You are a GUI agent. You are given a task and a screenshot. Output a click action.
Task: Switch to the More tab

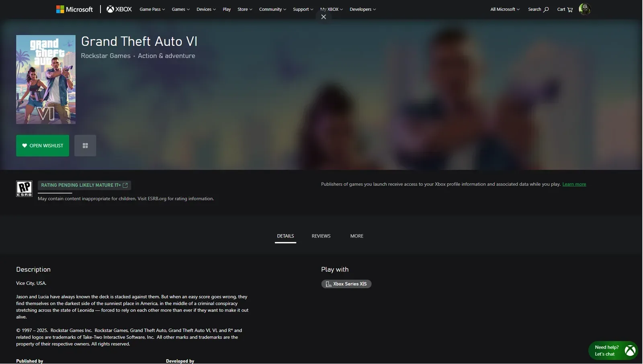coord(356,236)
